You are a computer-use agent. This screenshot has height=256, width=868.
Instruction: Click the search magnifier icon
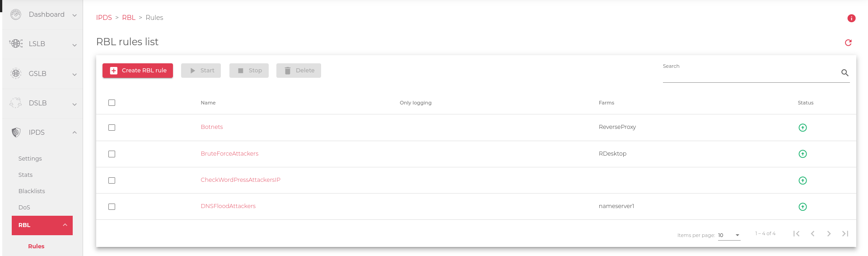click(845, 72)
